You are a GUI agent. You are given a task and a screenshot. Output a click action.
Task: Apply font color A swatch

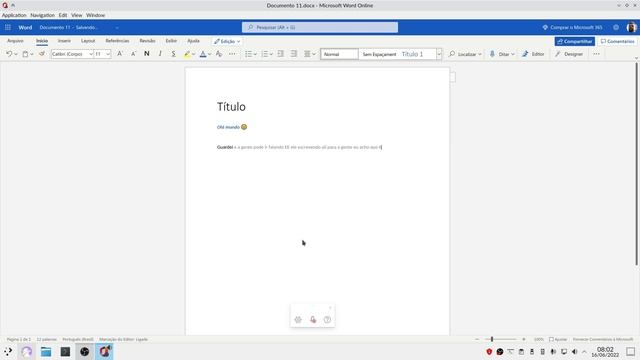click(203, 54)
